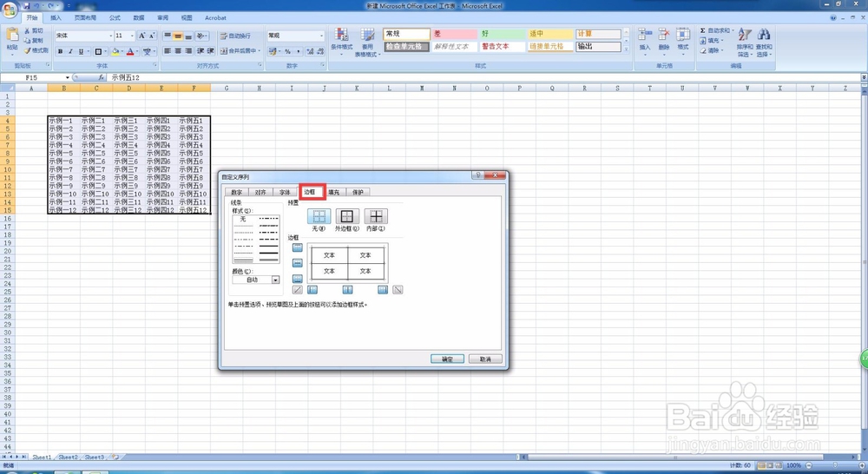
Task: Open 排序和筛选 sort and filter
Action: [x=745, y=42]
